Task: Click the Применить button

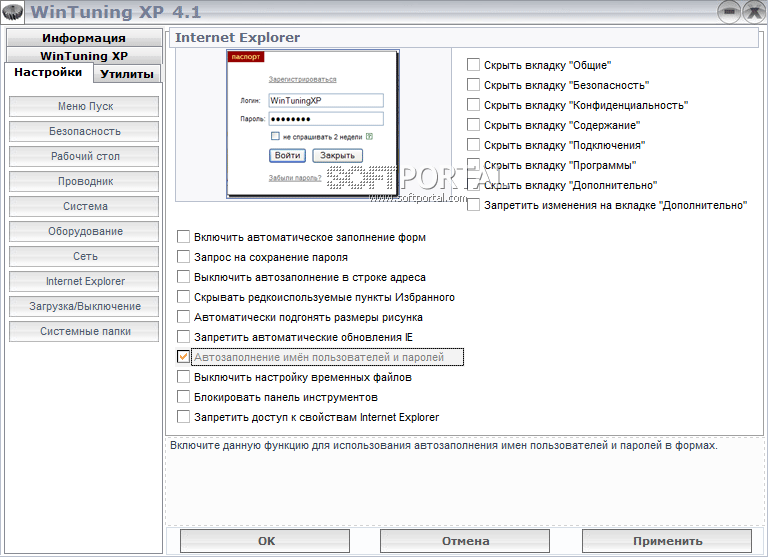Action: [x=667, y=541]
